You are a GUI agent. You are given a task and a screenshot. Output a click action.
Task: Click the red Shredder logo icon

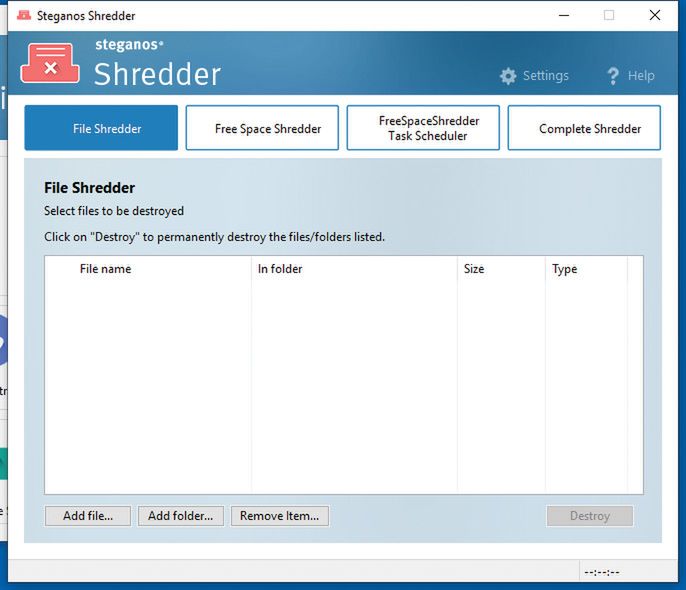tap(50, 63)
